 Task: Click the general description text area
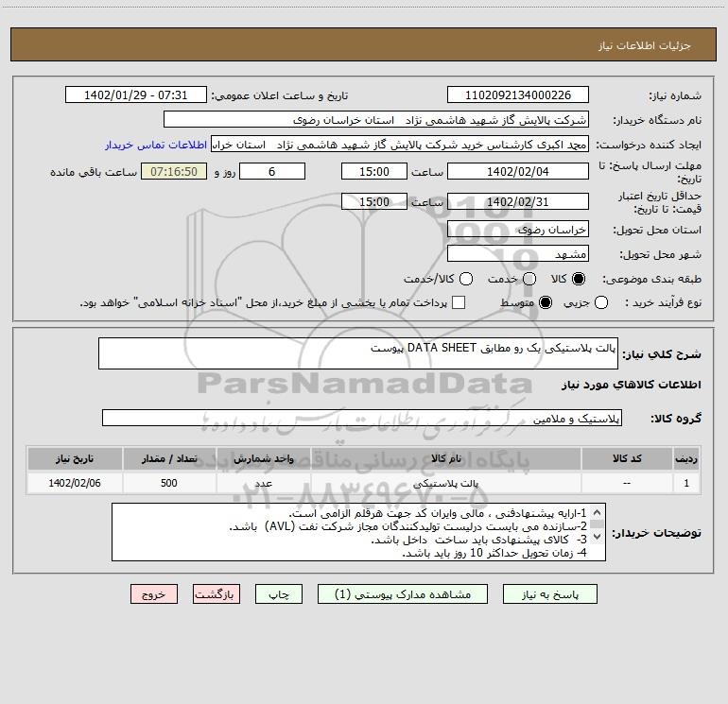(x=358, y=353)
